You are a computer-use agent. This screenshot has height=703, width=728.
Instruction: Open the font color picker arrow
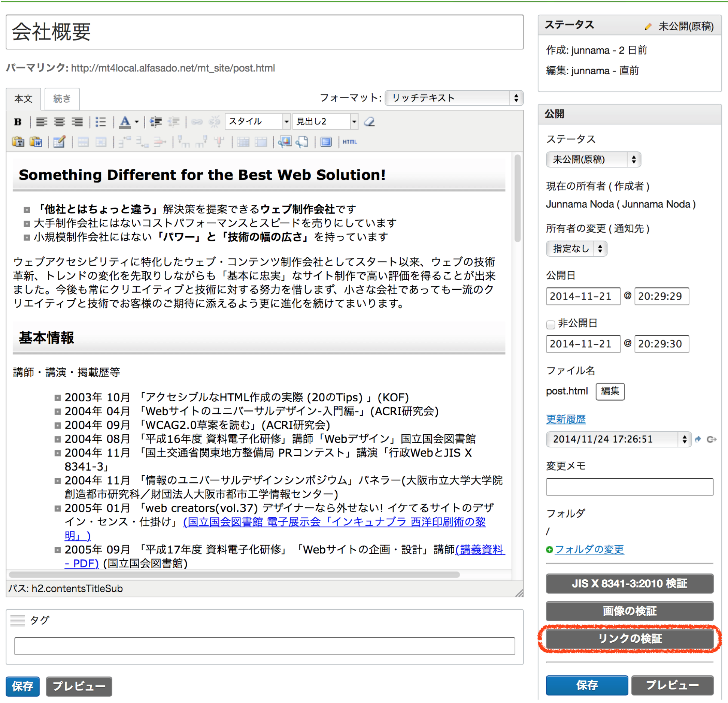[137, 122]
